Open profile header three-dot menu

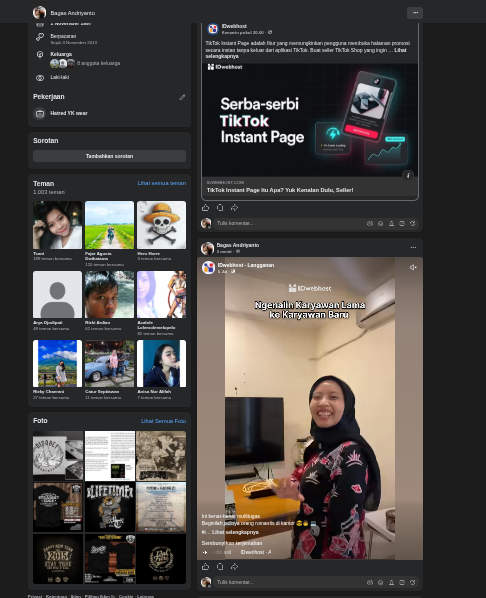(415, 13)
